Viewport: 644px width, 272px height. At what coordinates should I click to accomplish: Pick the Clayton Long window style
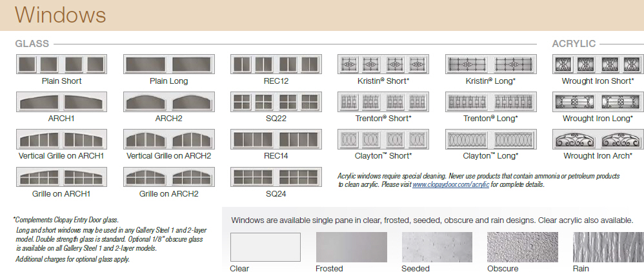pyautogui.click(x=492, y=140)
